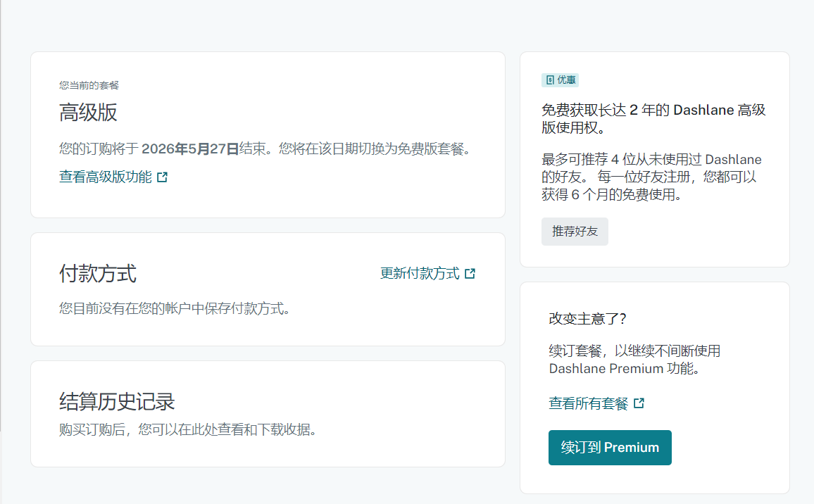Click the 您当前的套餐 label
This screenshot has height=504, width=814.
click(x=89, y=85)
